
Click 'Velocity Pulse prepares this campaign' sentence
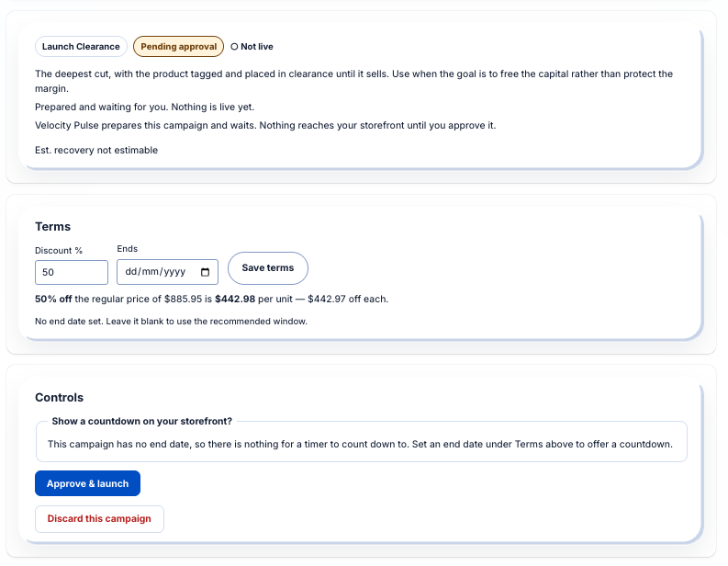[x=265, y=126]
